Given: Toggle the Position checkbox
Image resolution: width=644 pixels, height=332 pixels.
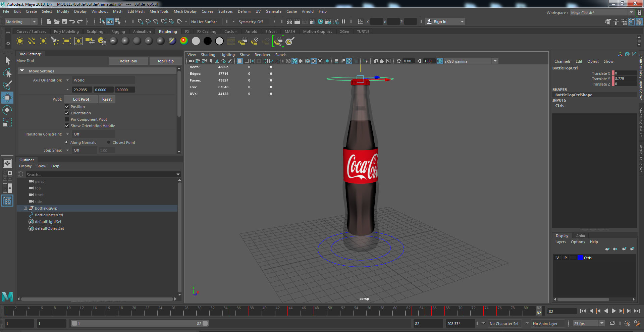Looking at the screenshot, I should pyautogui.click(x=67, y=107).
